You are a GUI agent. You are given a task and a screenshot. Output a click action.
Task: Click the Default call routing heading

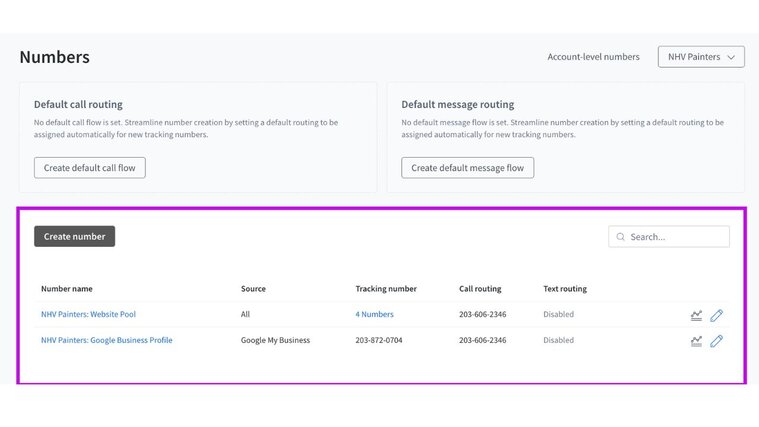[78, 104]
